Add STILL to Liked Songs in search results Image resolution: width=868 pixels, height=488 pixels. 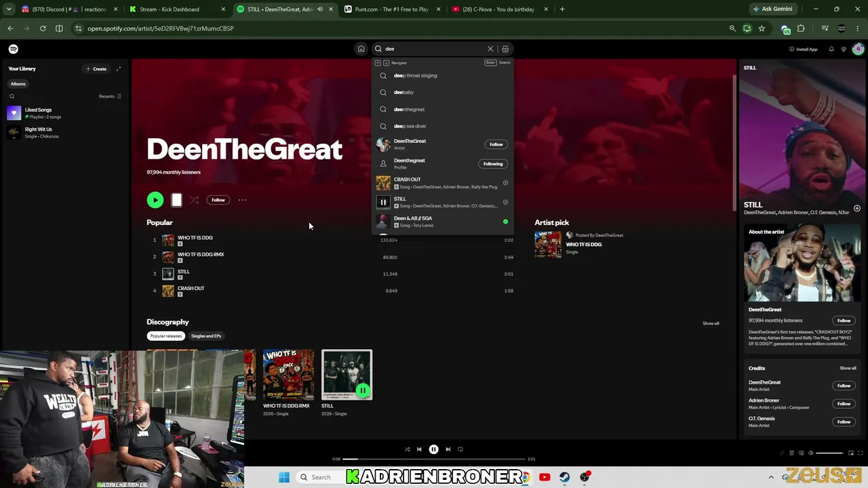pos(505,202)
